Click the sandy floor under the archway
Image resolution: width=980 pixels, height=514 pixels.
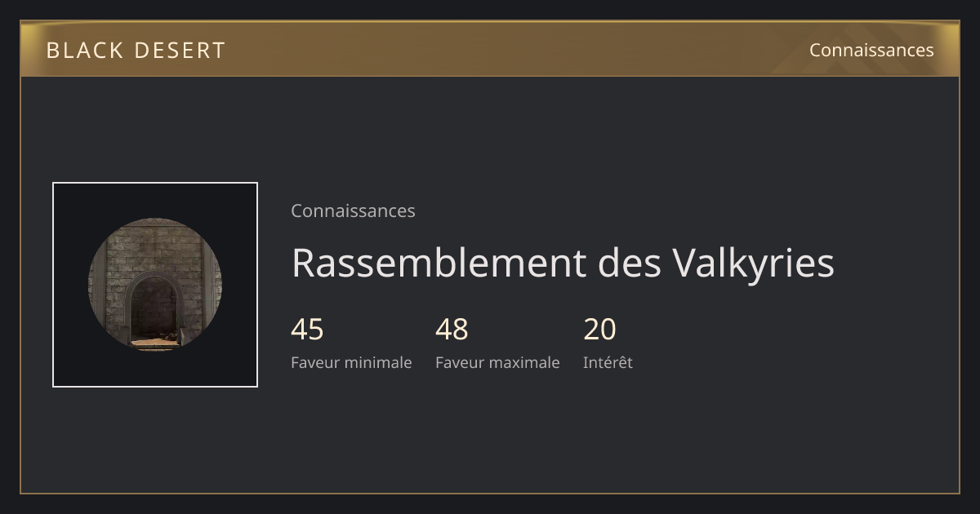[154, 343]
